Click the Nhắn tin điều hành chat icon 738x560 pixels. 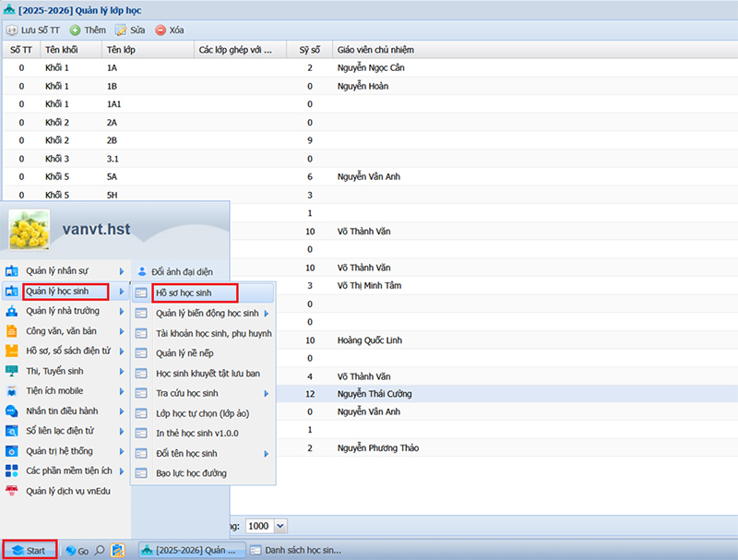(x=12, y=411)
